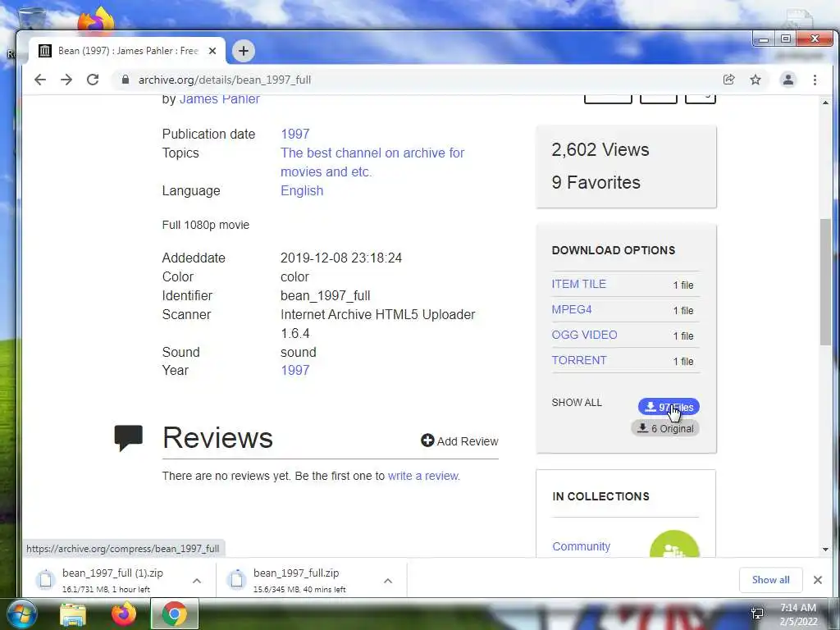Click identifier value bean_1997_full

325,295
